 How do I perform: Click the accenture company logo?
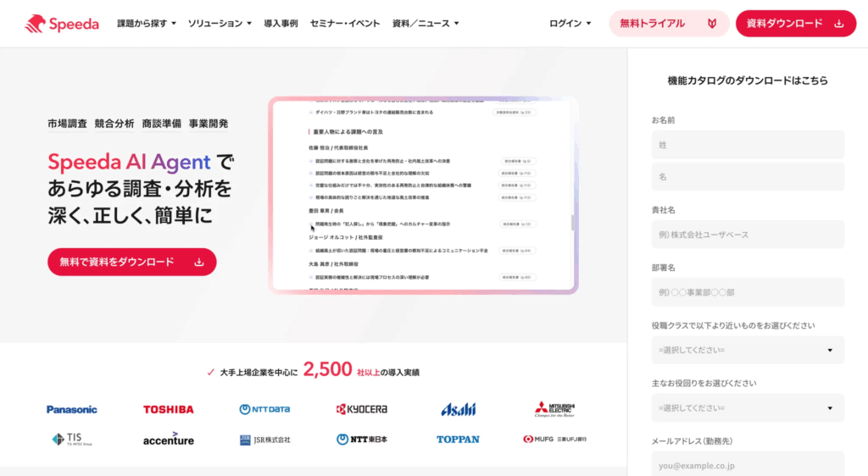point(168,440)
